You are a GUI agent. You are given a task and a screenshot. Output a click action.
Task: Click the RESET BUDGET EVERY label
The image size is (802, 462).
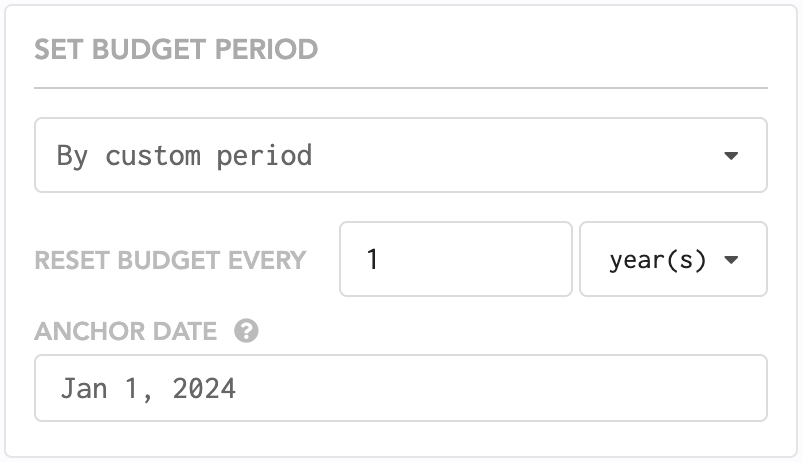[x=170, y=260]
